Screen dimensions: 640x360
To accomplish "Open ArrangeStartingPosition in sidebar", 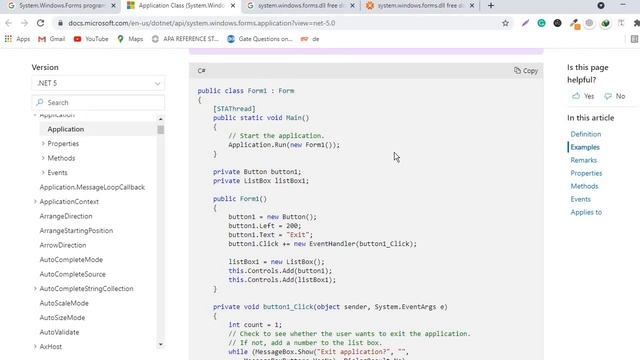I will [76, 231].
